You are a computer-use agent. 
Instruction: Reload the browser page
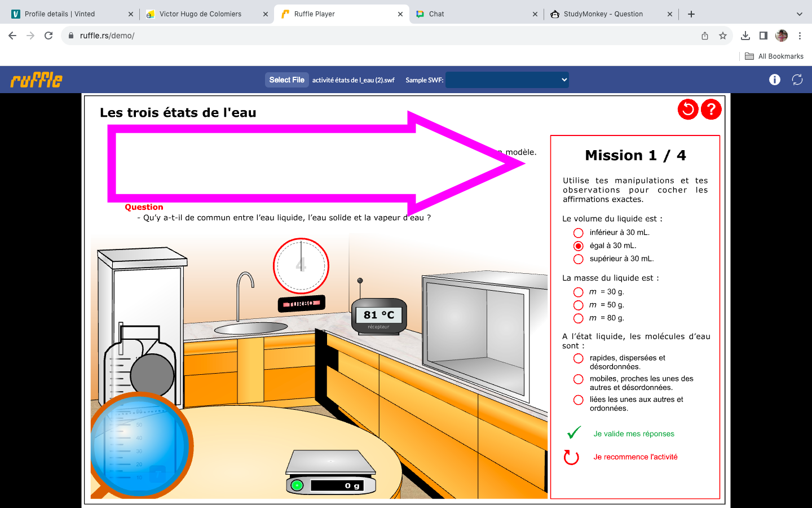48,36
